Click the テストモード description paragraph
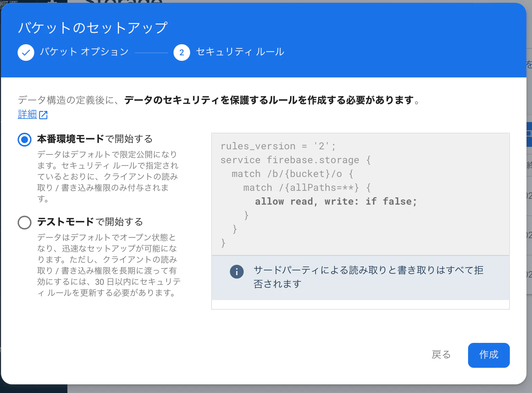This screenshot has width=532, height=393. click(109, 265)
